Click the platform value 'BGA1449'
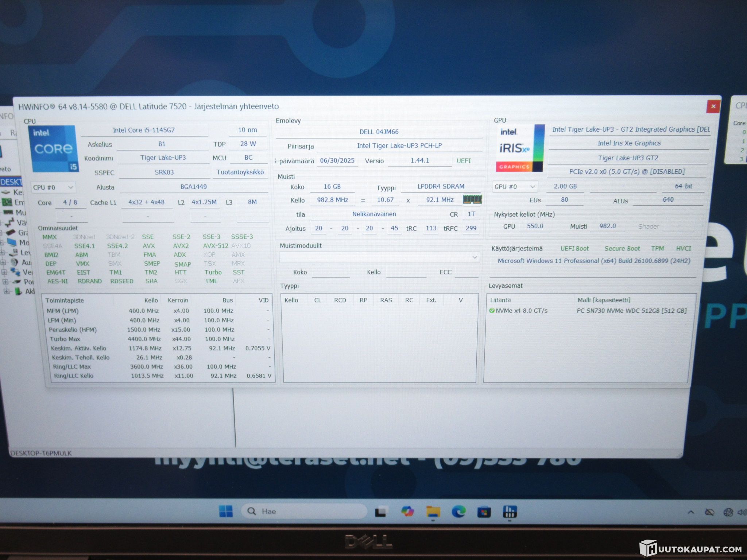This screenshot has height=560, width=747. click(x=194, y=187)
